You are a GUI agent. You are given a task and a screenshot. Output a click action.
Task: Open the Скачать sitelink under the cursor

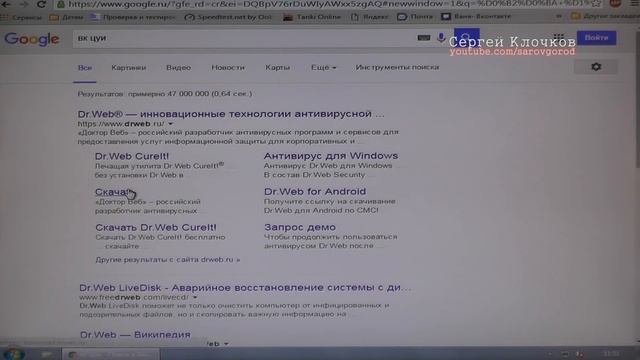(x=113, y=192)
